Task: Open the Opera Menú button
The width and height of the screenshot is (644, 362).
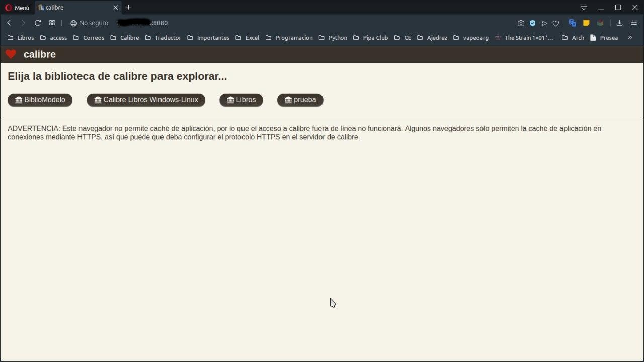Action: tap(17, 8)
